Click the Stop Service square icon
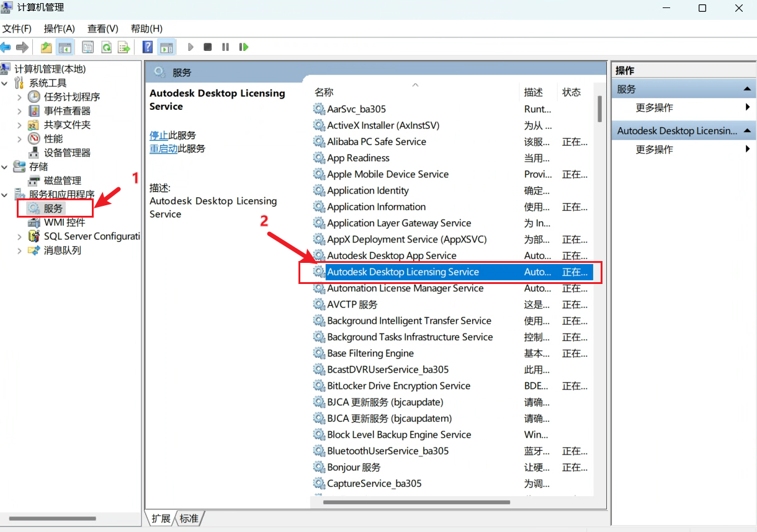757x532 pixels. coord(208,47)
